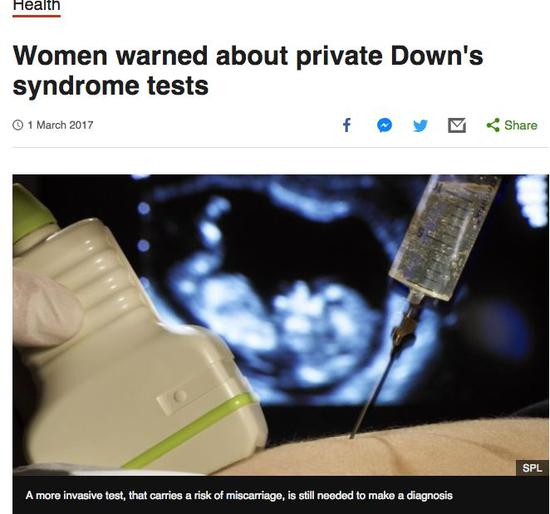The height and width of the screenshot is (514, 550).
Task: Click the clock icon beside the date
Action: [x=18, y=125]
